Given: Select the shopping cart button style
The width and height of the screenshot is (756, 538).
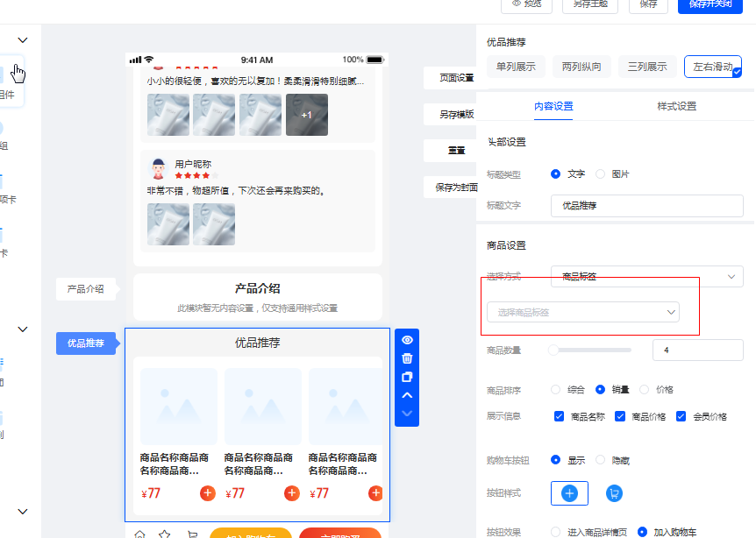Looking at the screenshot, I should [x=614, y=493].
